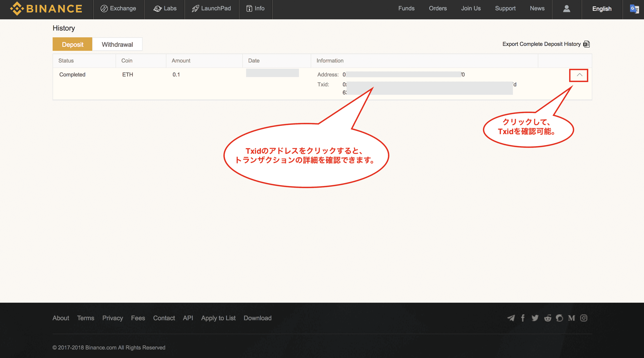Image resolution: width=644 pixels, height=358 pixels.
Task: Open the Fees footer link
Action: click(x=138, y=318)
